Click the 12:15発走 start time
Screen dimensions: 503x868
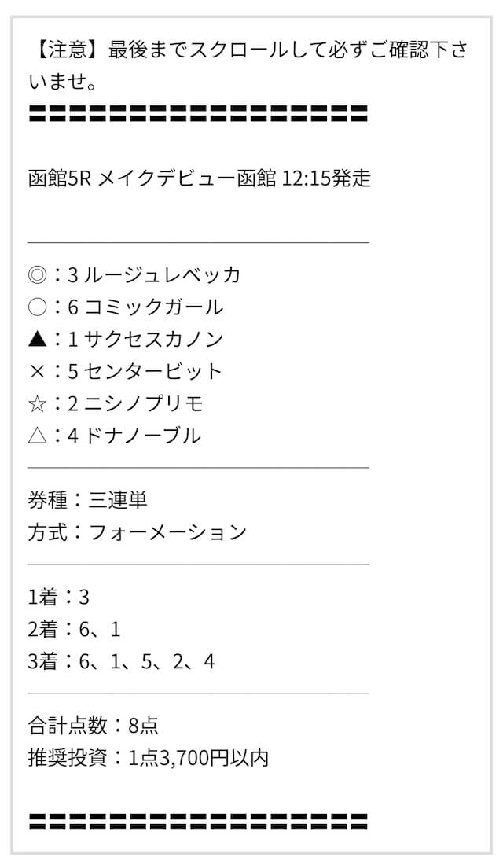coord(326,178)
